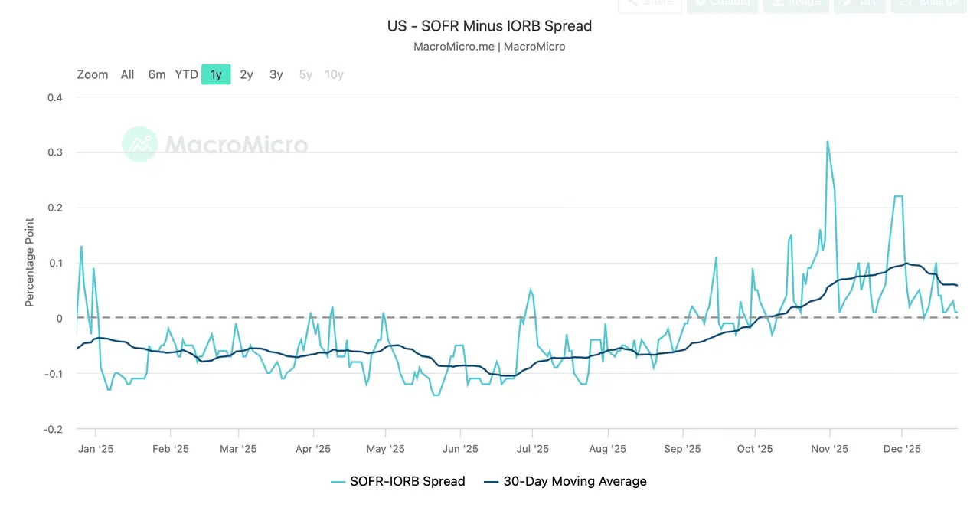This screenshot has width=980, height=524.
Task: Click the light teal SOFR-IORB Spread legend line marker
Action: tap(338, 482)
